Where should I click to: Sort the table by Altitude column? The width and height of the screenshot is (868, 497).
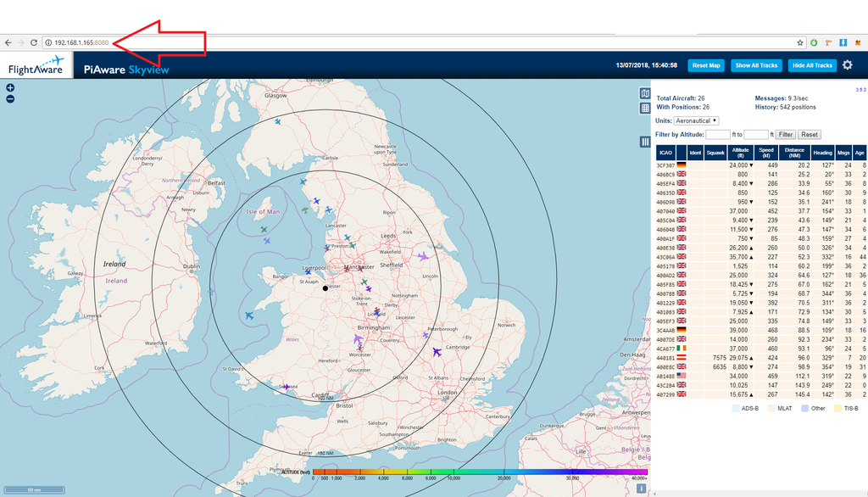[743, 153]
